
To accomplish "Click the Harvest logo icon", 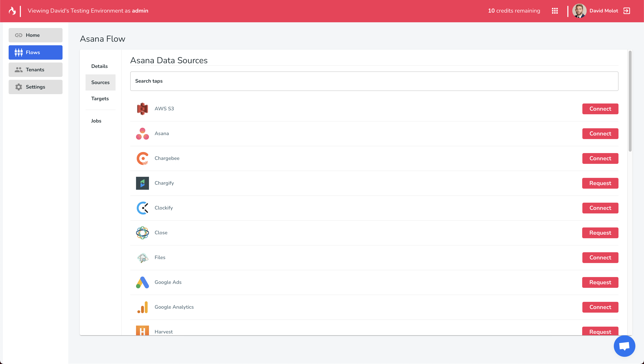I will click(x=142, y=330).
